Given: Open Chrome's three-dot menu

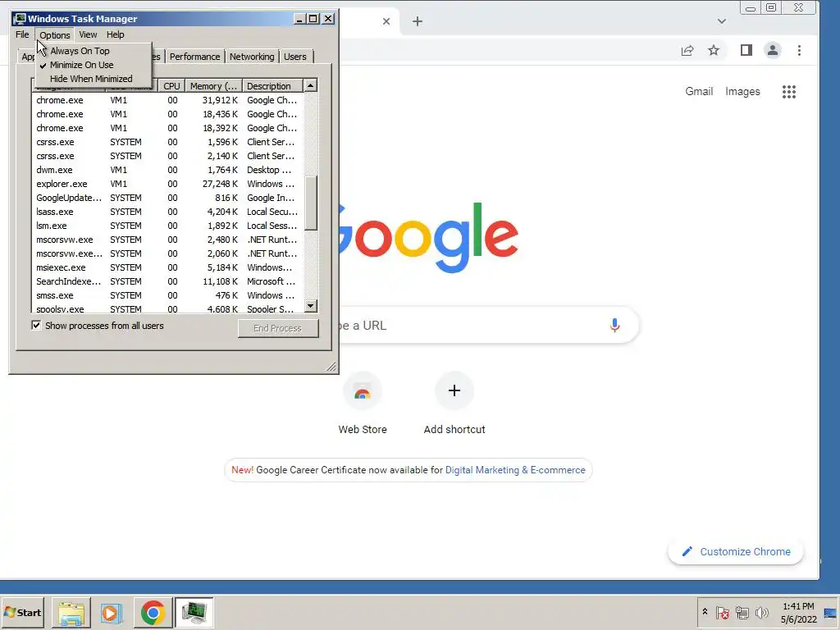Looking at the screenshot, I should pyautogui.click(x=799, y=50).
